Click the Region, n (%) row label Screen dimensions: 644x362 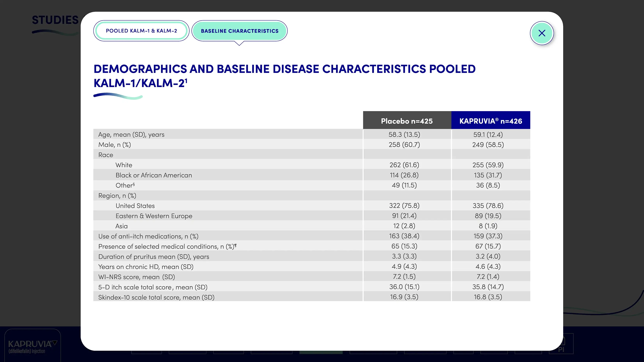117,196
